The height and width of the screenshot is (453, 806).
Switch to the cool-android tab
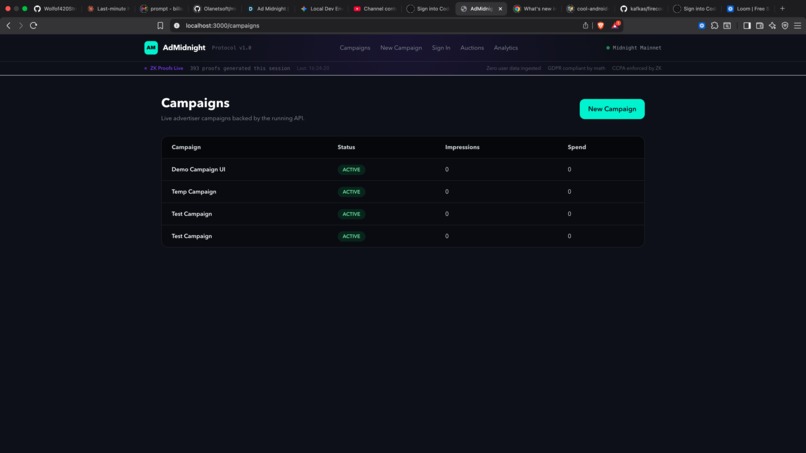point(588,9)
